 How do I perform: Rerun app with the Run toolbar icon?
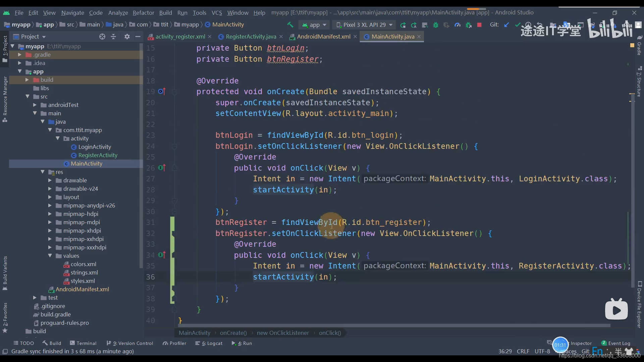click(403, 25)
